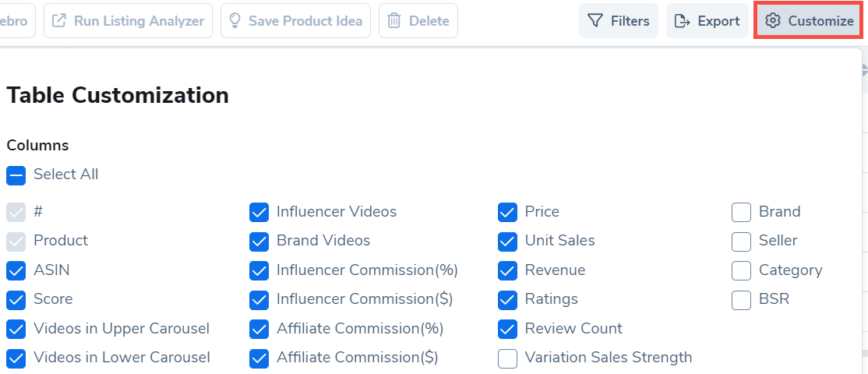Enable the BSR column checkbox
Viewport: 868px width, 374px height.
click(x=742, y=299)
